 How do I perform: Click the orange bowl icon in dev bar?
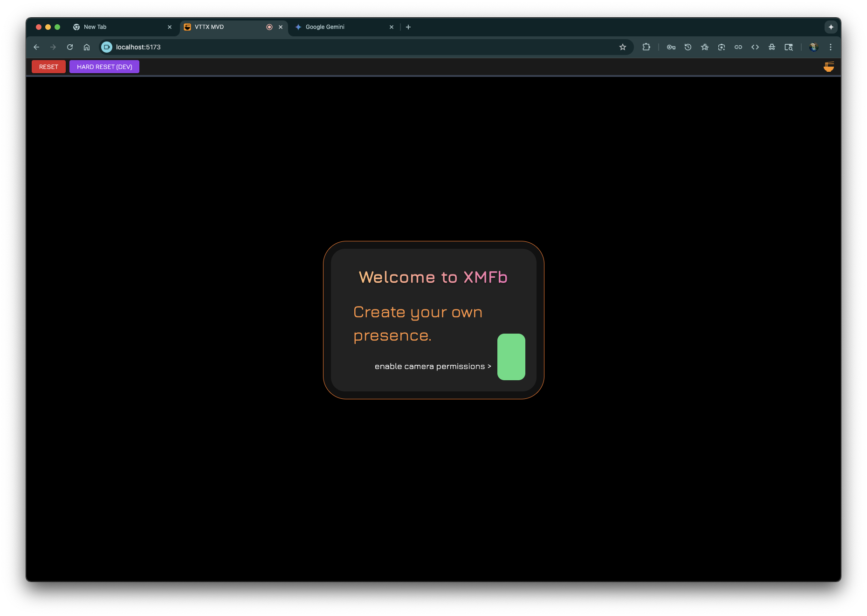(829, 67)
